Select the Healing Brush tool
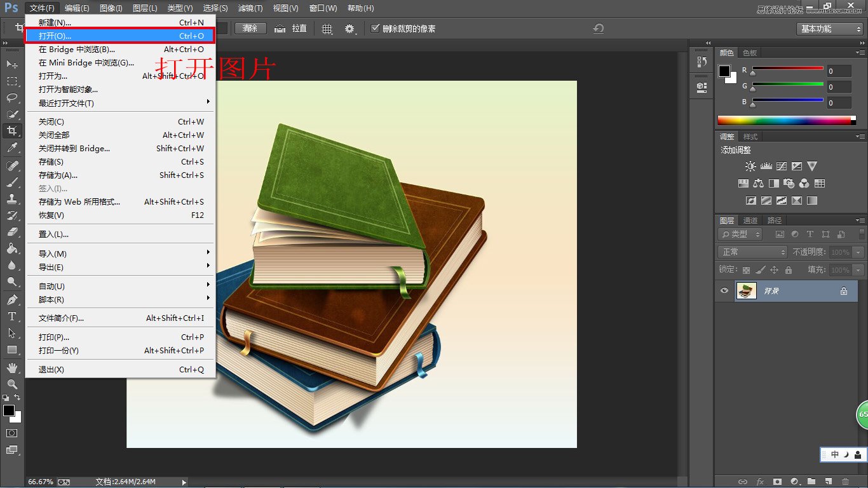Screen dimensions: 868x488 12,166
